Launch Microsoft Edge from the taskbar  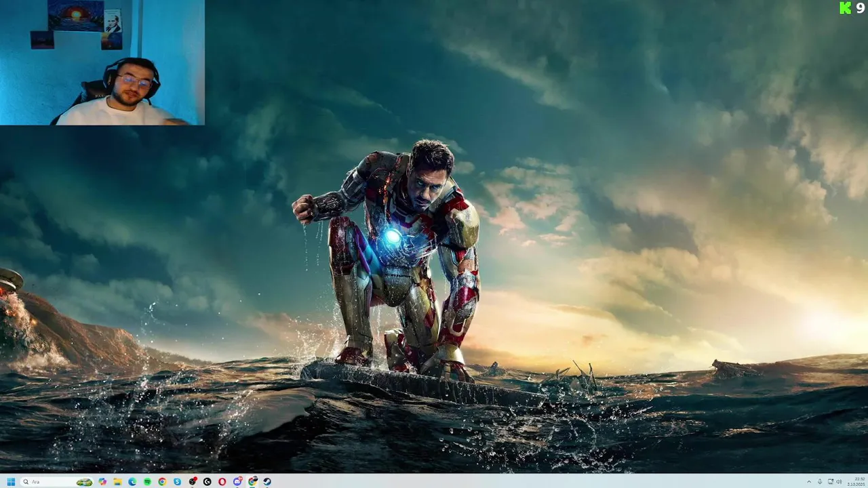(132, 482)
